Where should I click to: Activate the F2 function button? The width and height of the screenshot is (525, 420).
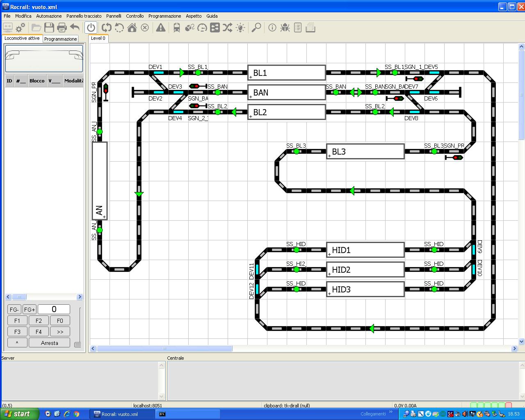click(39, 321)
